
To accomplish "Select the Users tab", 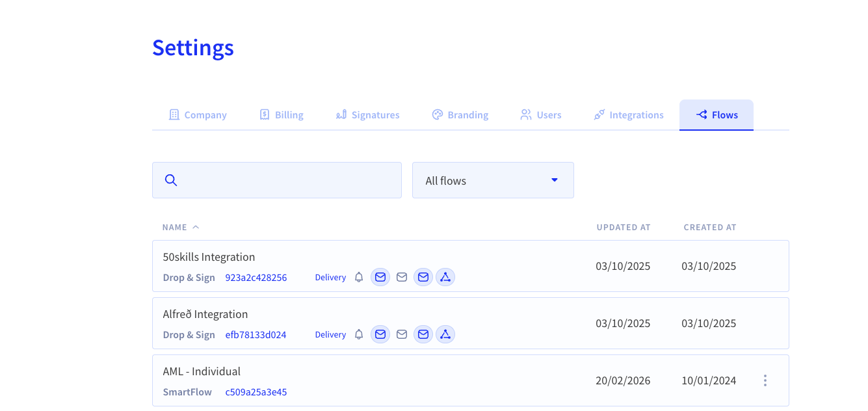I will 541,115.
